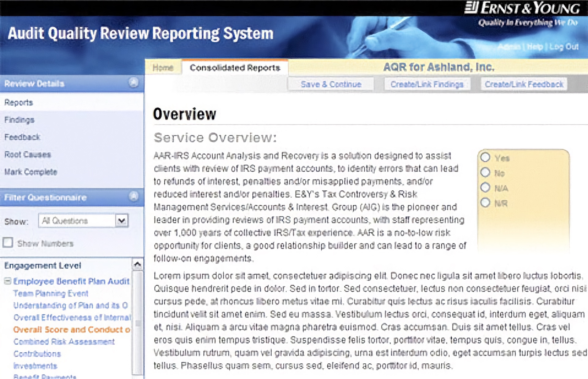This screenshot has height=379, width=588.
Task: Click the Ernst & Young logo
Action: tap(522, 8)
